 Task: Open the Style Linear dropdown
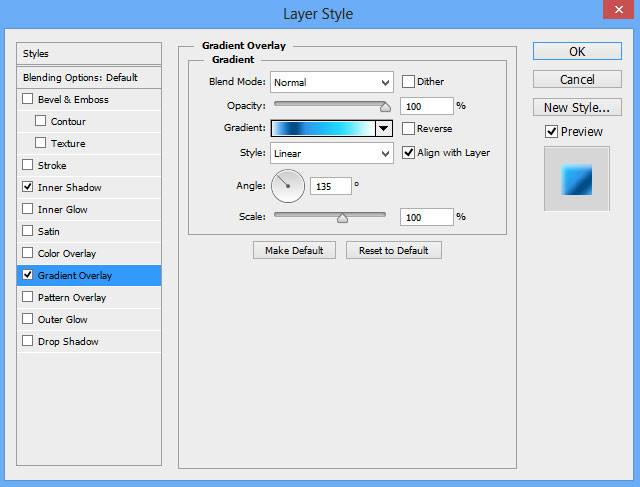(x=331, y=154)
